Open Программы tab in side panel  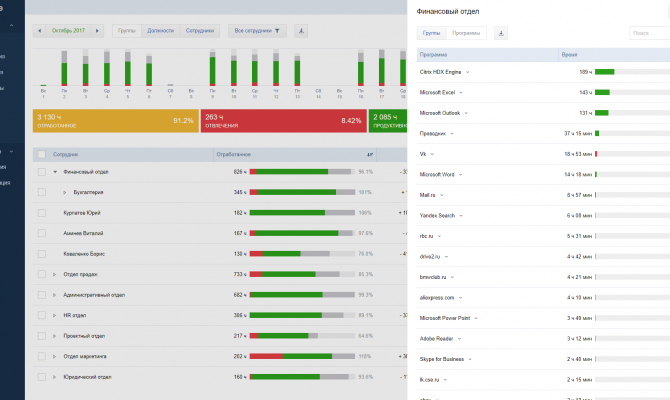point(466,33)
